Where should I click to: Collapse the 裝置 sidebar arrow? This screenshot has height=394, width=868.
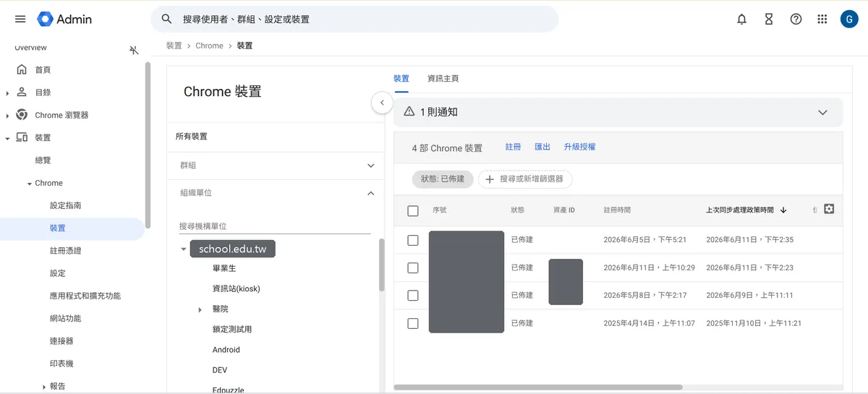(x=7, y=137)
